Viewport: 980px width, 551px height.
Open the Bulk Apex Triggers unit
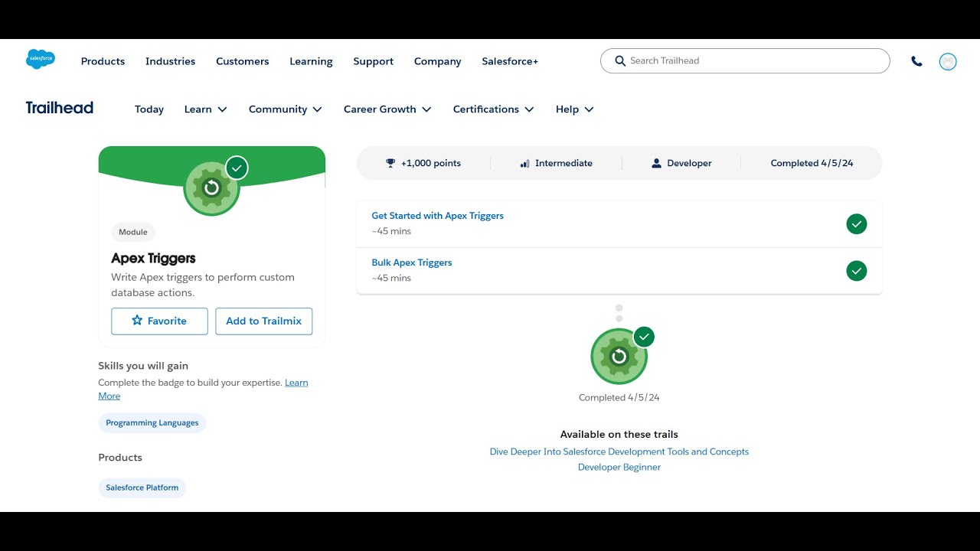[412, 262]
